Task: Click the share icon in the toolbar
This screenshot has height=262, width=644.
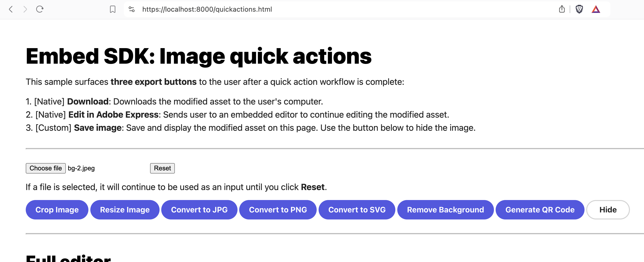Action: (x=562, y=9)
